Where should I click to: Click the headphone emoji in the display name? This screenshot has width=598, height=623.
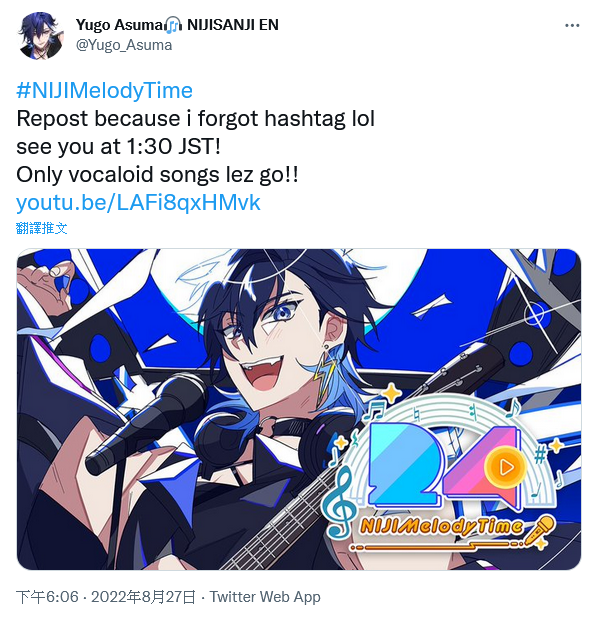click(x=173, y=25)
